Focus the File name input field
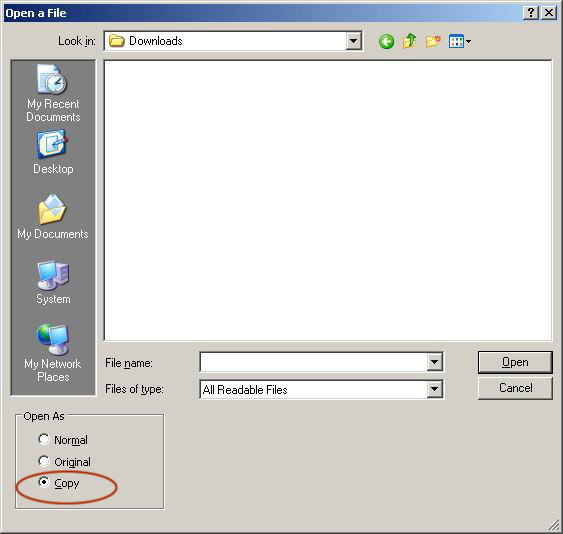 point(313,362)
